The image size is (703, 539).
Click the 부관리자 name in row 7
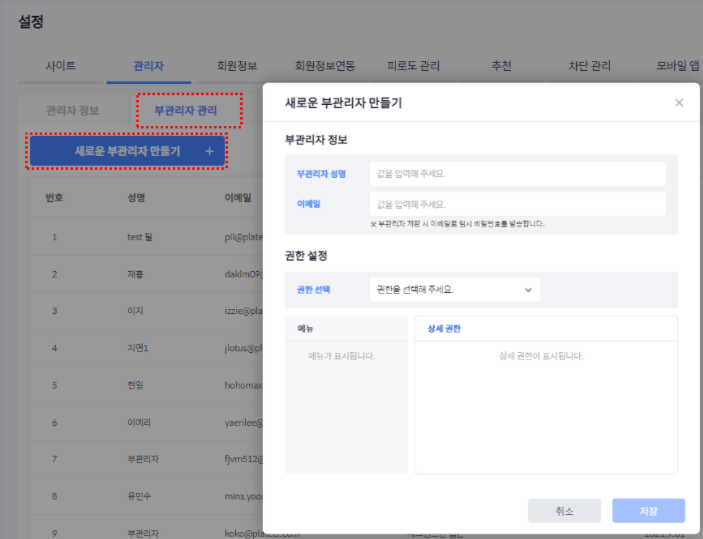click(143, 459)
